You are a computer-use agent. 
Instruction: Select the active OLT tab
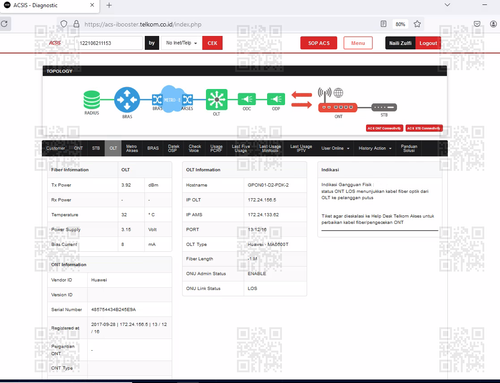(x=113, y=148)
